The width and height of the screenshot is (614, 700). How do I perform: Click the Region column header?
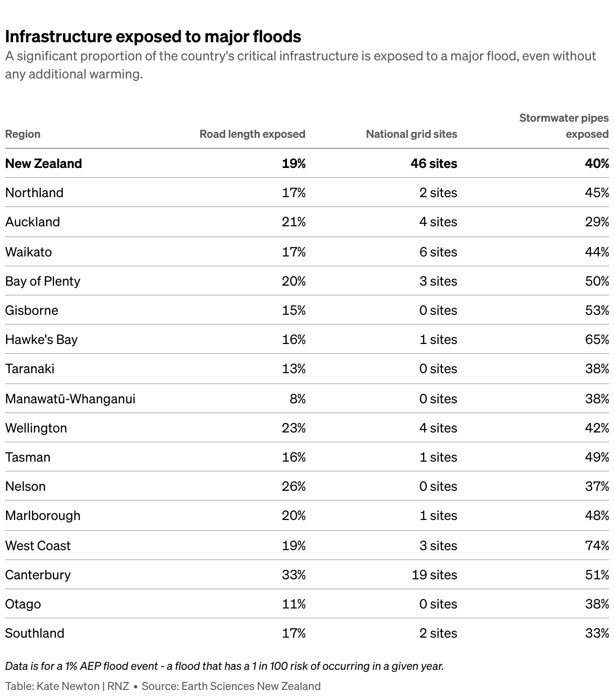(x=23, y=134)
